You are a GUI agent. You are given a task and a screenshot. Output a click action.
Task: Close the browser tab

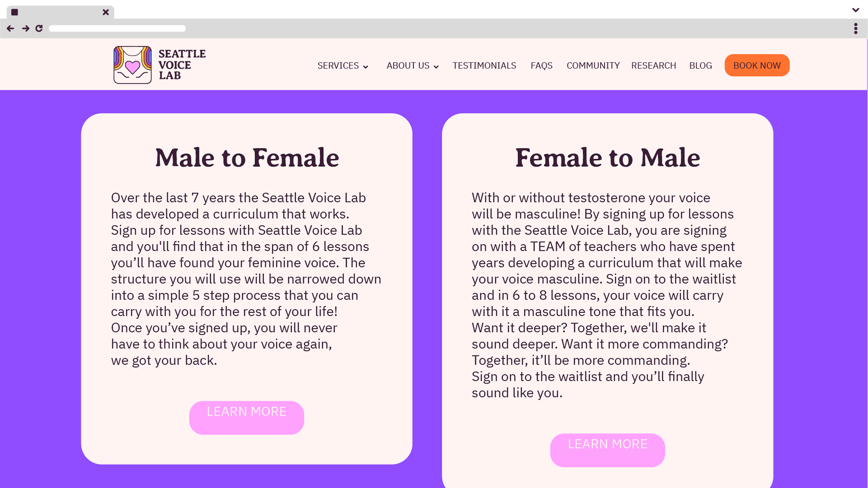pyautogui.click(x=106, y=12)
